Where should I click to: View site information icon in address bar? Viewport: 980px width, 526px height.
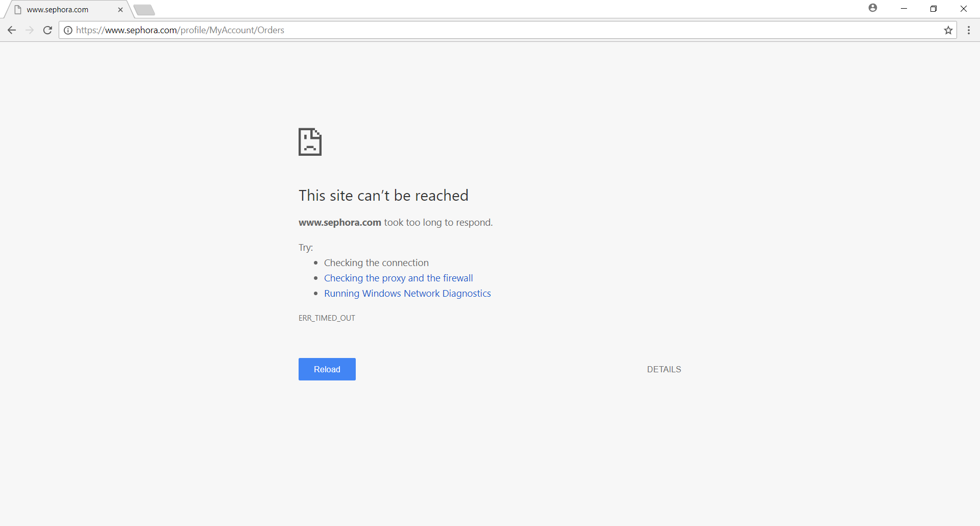click(x=68, y=30)
